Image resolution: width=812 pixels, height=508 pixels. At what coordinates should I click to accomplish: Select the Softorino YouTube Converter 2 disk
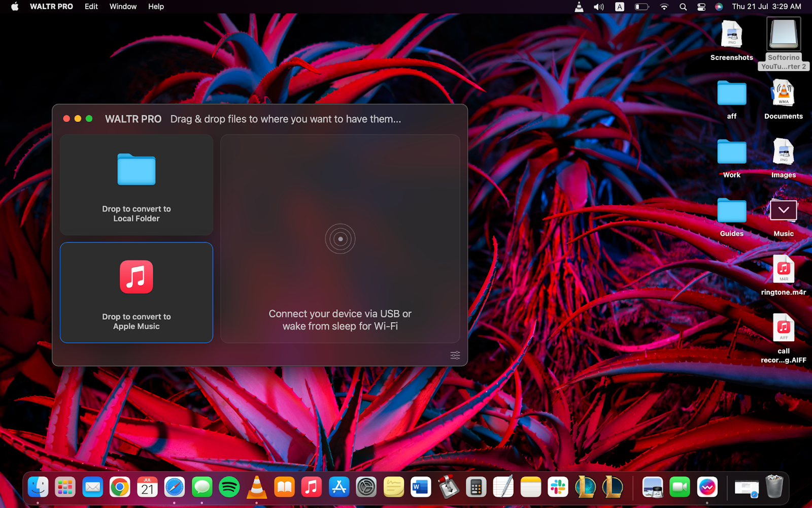(784, 44)
